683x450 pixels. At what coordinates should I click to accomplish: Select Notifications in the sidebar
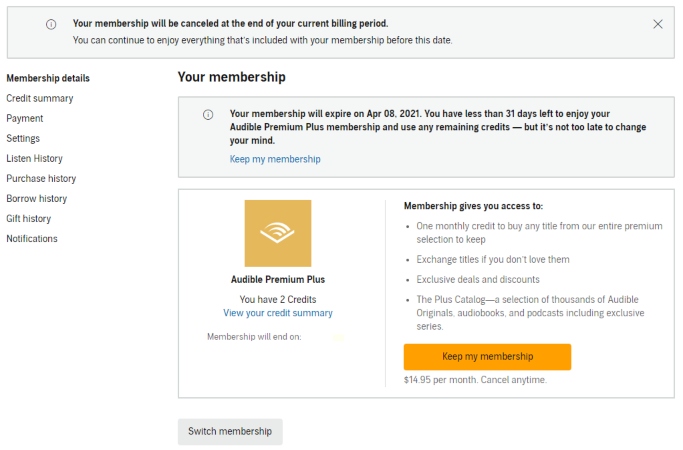[x=32, y=239]
